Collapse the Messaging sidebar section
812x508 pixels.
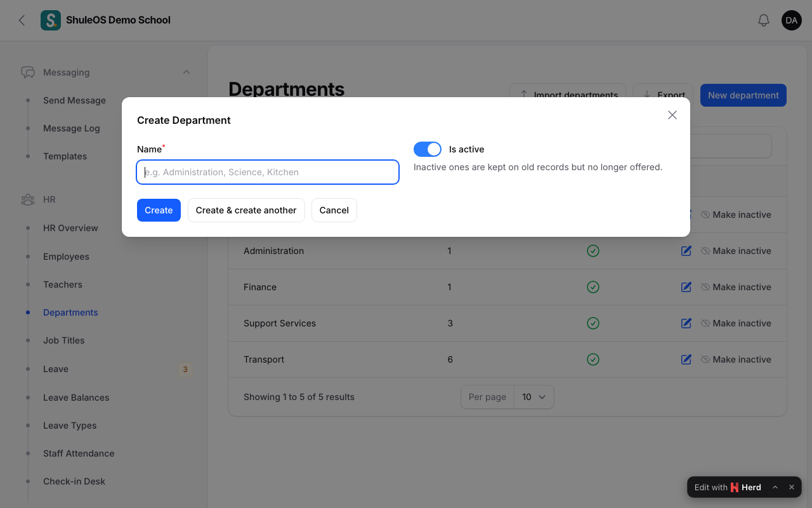187,72
